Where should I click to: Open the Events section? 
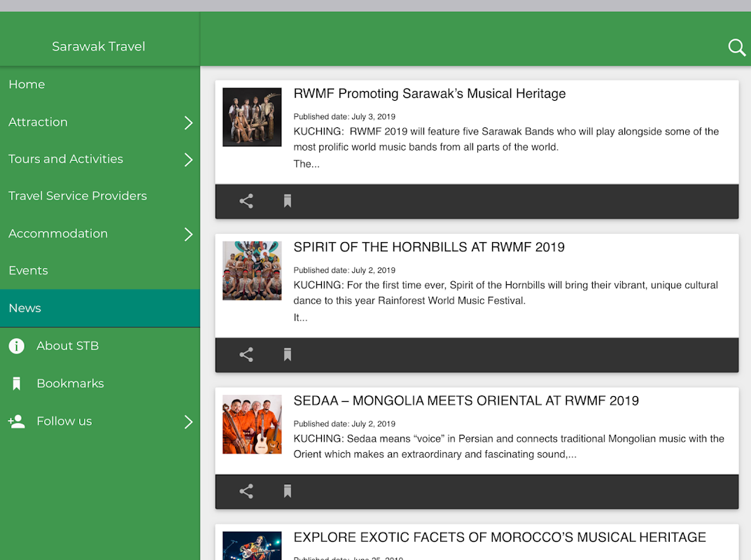tap(99, 271)
